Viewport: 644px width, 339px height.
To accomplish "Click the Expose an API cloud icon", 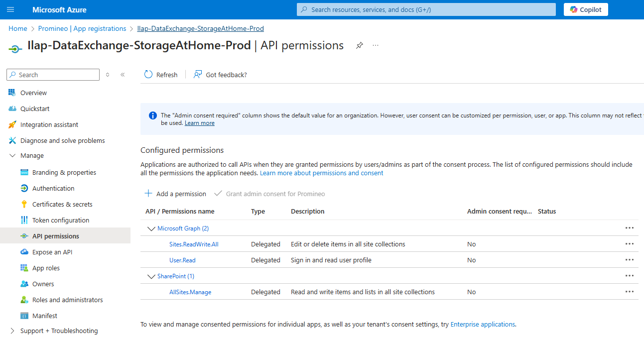I will pos(24,252).
